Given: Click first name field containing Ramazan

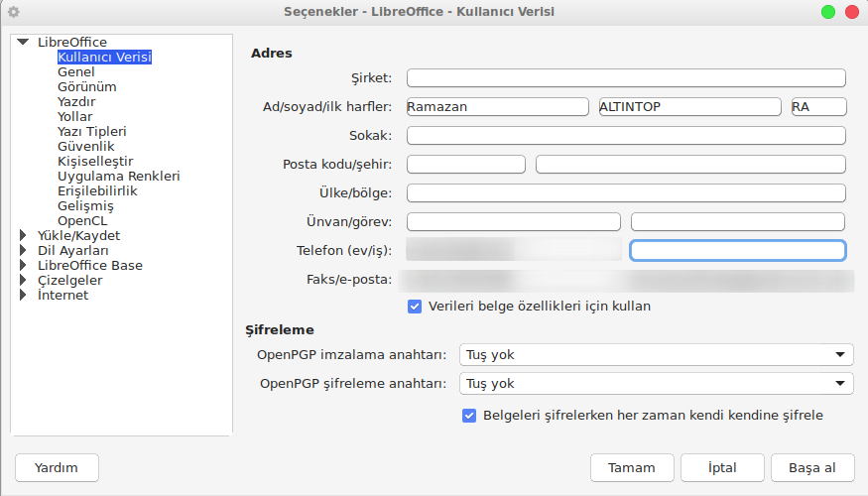Looking at the screenshot, I should [x=497, y=107].
